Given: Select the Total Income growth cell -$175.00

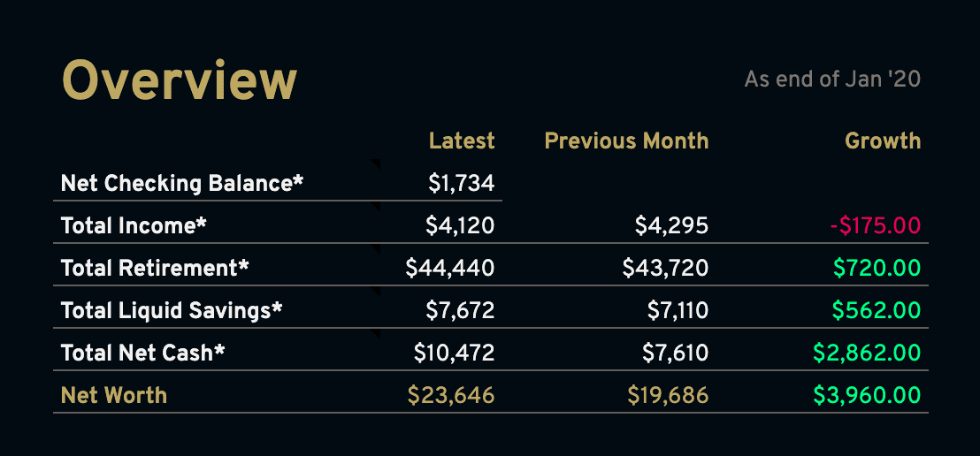Looking at the screenshot, I should click(875, 226).
